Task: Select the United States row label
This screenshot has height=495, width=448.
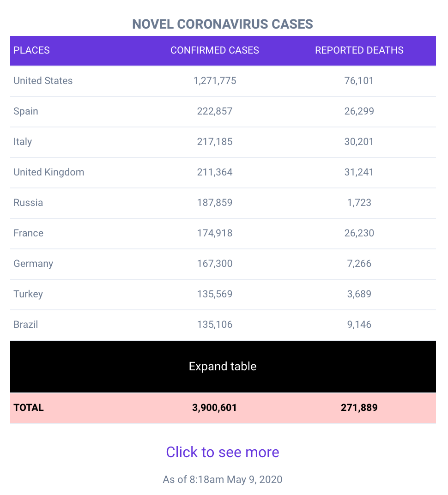Action: pyautogui.click(x=43, y=81)
